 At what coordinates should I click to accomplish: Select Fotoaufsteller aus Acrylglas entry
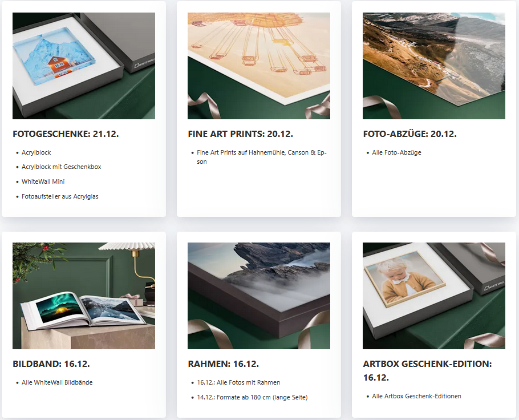coord(60,196)
